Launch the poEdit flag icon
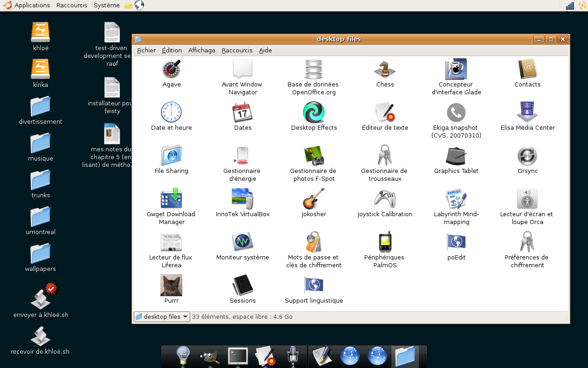This screenshot has height=368, width=588. click(456, 242)
